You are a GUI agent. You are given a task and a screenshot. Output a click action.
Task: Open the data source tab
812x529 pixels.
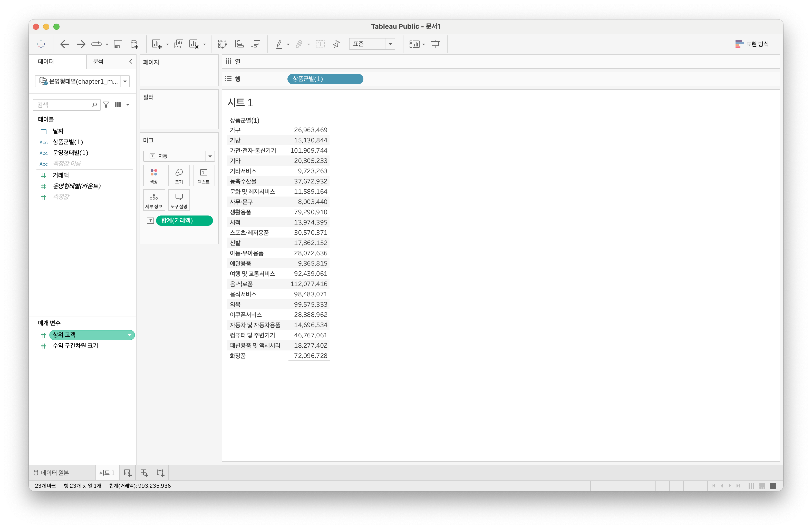(x=52, y=473)
